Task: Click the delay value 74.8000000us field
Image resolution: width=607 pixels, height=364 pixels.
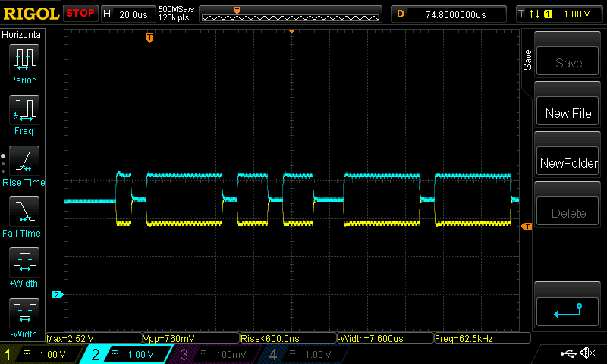Action: 448,14
